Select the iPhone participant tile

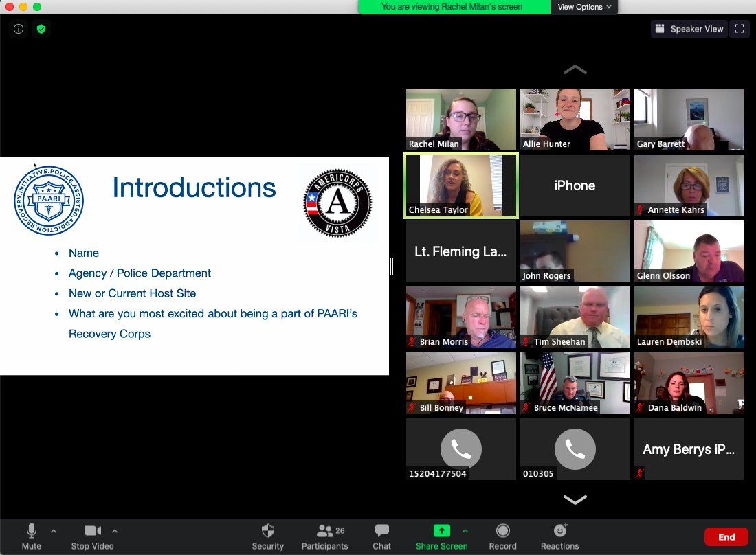575,185
